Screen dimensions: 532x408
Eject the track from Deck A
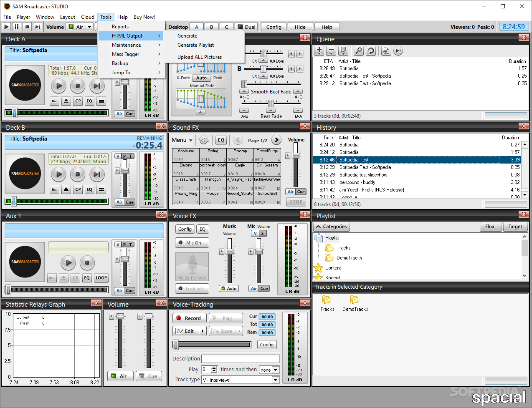(x=66, y=101)
